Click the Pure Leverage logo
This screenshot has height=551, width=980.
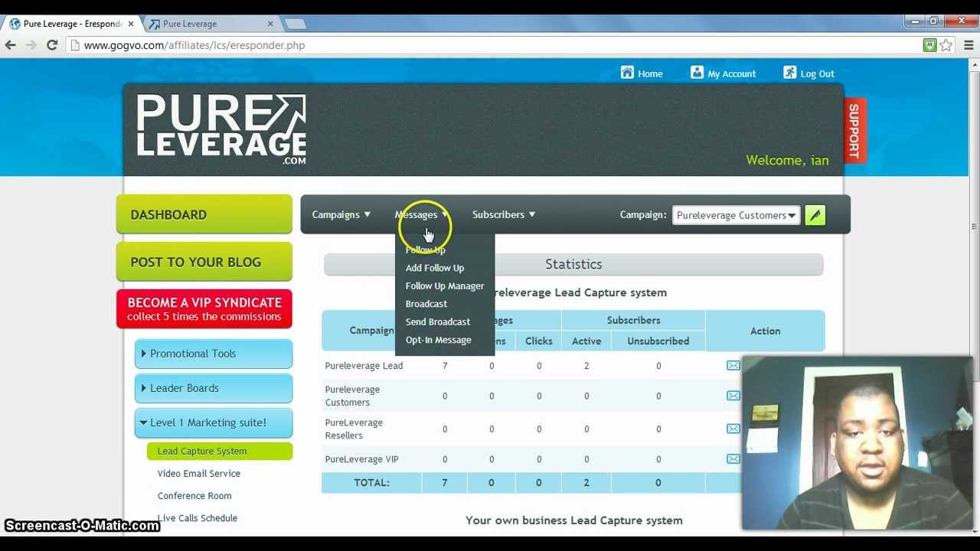pos(221,129)
